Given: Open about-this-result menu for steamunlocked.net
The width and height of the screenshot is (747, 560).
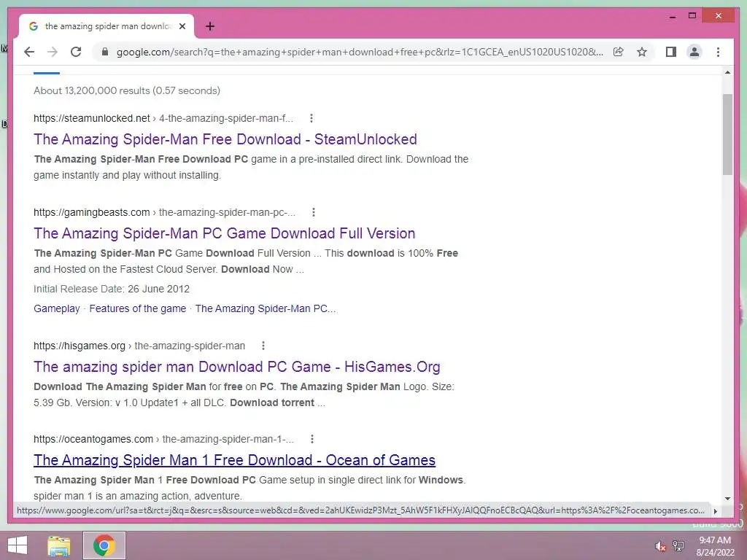Looking at the screenshot, I should (311, 118).
